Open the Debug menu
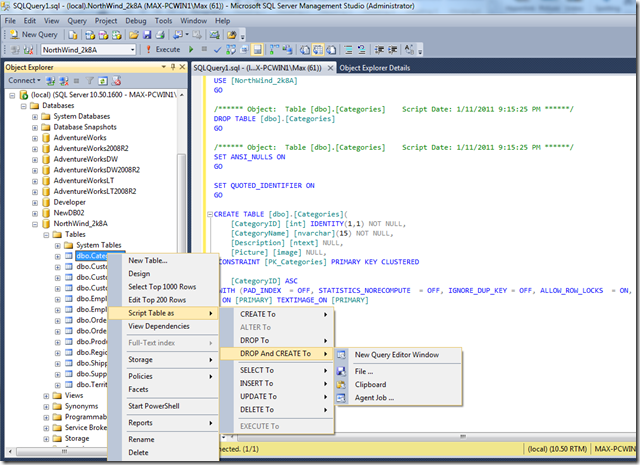 point(136,21)
